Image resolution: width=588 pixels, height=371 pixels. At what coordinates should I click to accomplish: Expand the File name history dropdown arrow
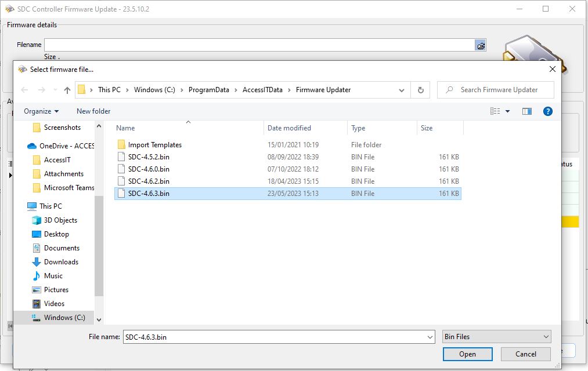click(430, 337)
